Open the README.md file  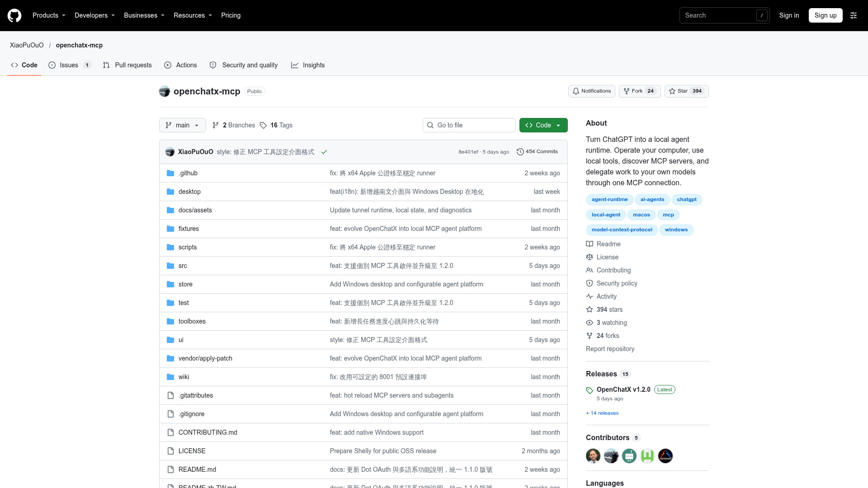pos(197,469)
